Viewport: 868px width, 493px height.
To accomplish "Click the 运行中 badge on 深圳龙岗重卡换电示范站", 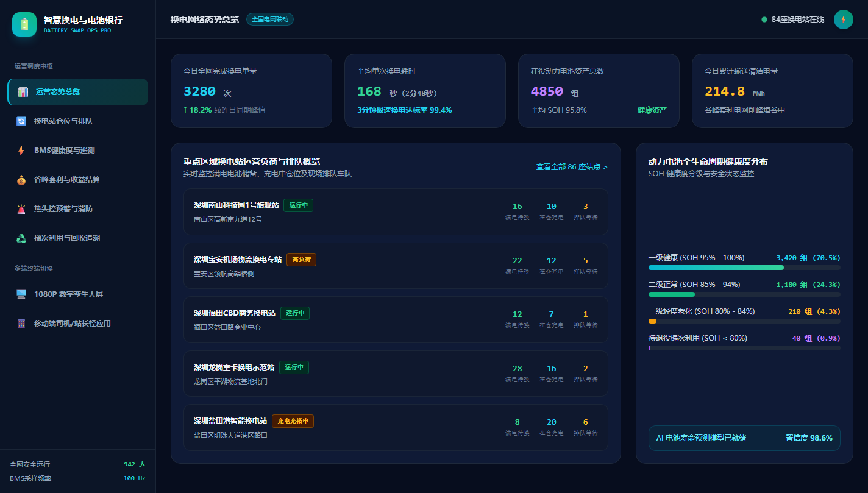I will pos(294,367).
